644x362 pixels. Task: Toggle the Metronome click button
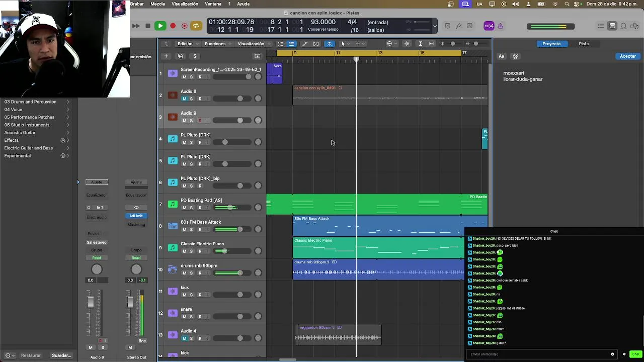tap(500, 26)
